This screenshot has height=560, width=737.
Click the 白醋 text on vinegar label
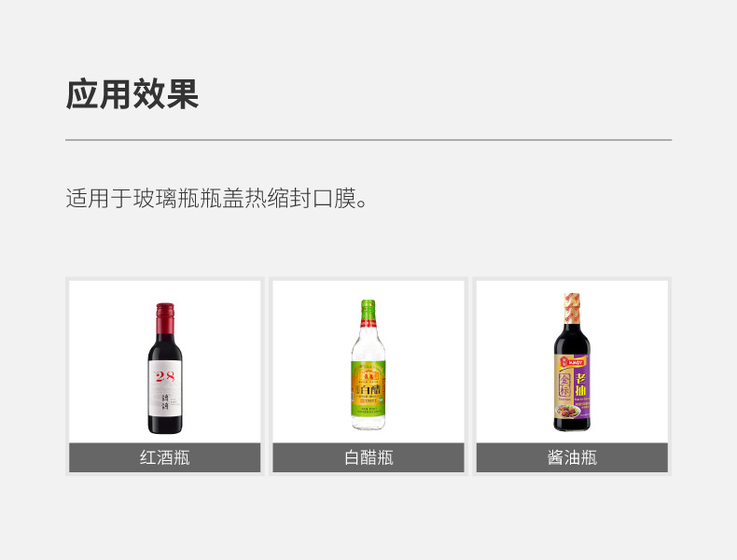[370, 390]
